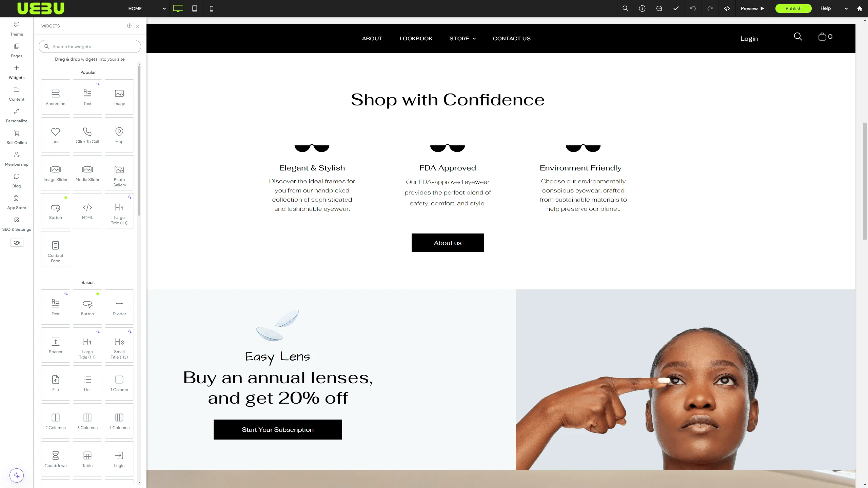
Task: Click the Publish button
Action: (793, 8)
